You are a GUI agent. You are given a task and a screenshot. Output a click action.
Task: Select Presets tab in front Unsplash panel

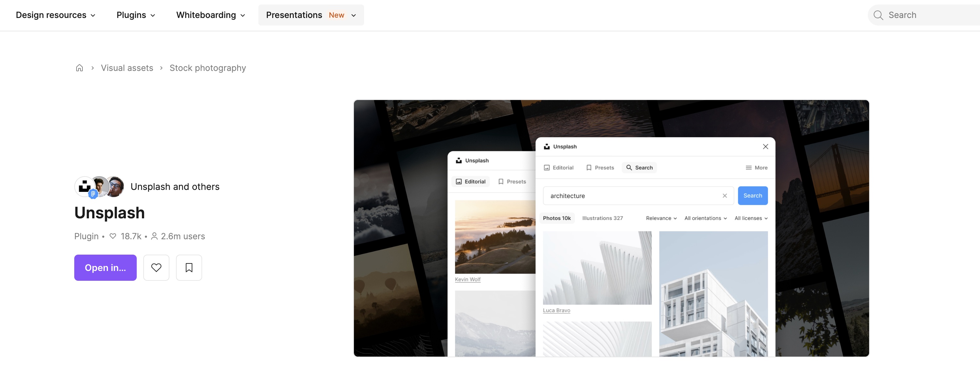(x=600, y=168)
